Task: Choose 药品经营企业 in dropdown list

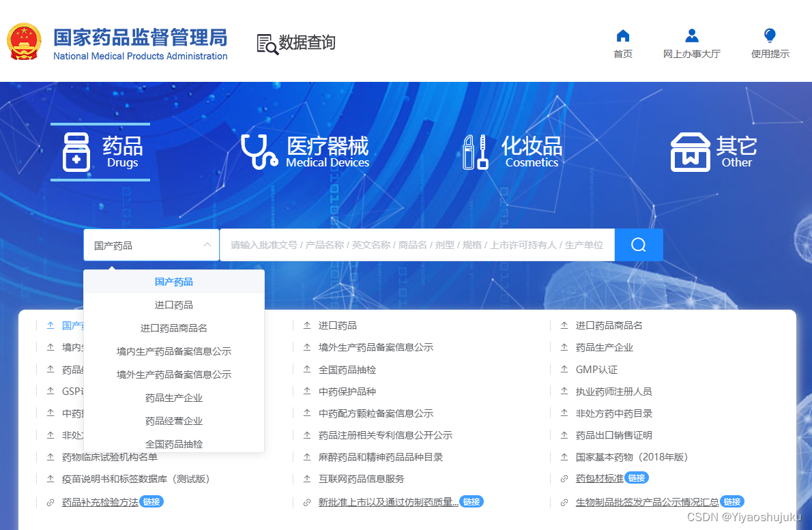Action: [x=174, y=422]
